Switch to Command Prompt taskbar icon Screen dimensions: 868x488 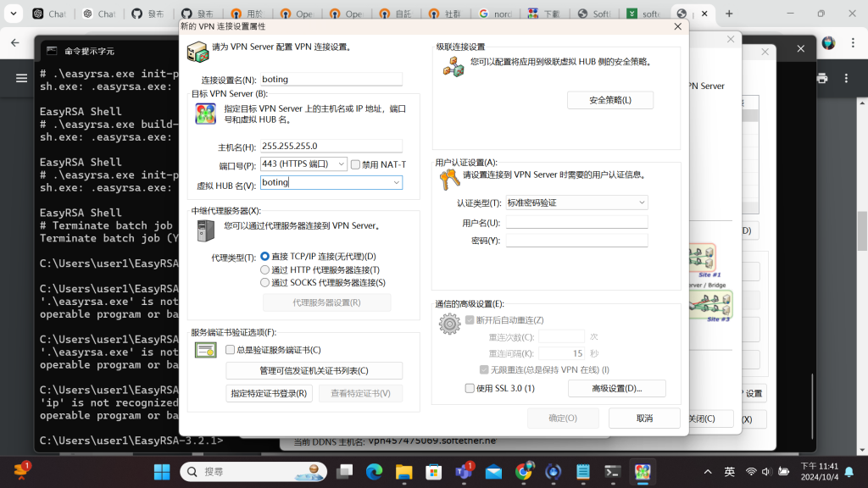coord(613,472)
